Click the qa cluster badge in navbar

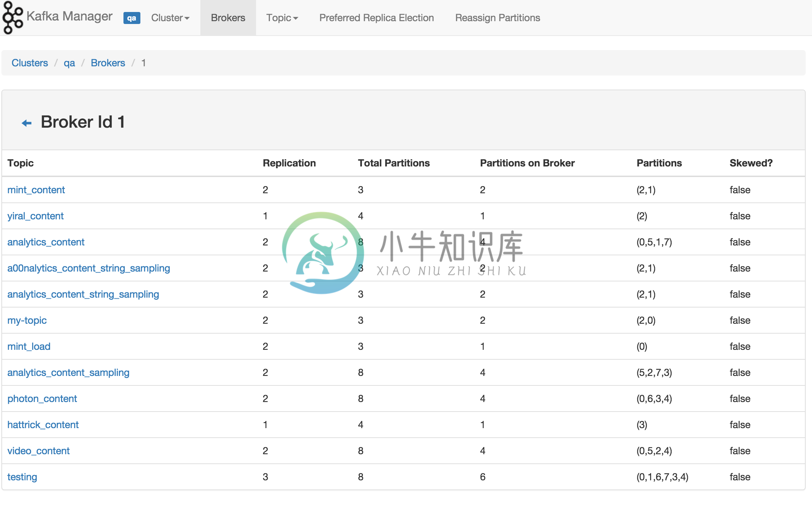[132, 18]
